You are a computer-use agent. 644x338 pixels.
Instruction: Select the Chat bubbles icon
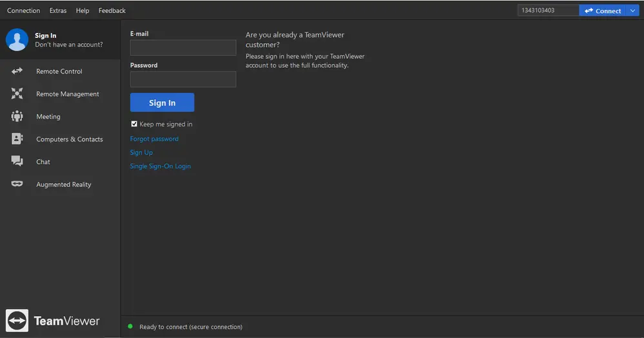coord(17,161)
